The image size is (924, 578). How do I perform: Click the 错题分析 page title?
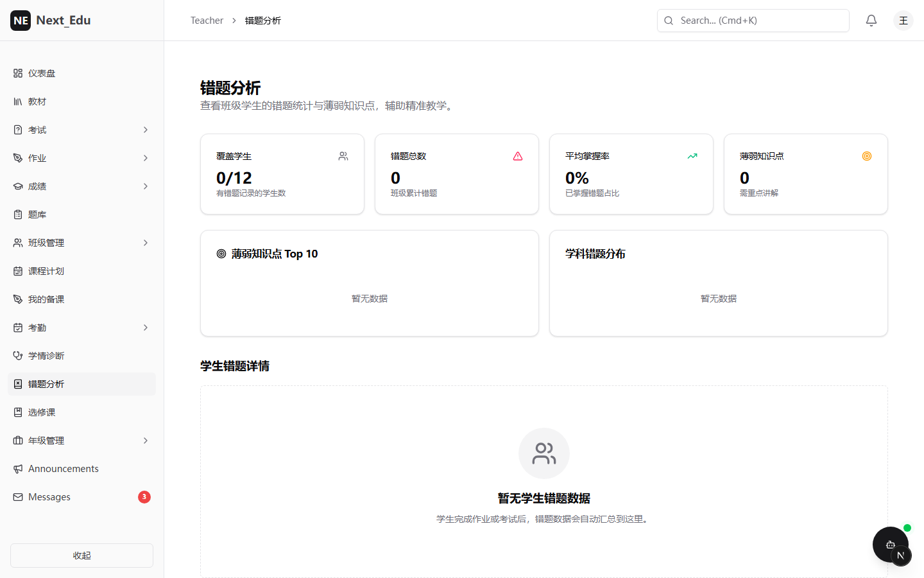point(230,88)
